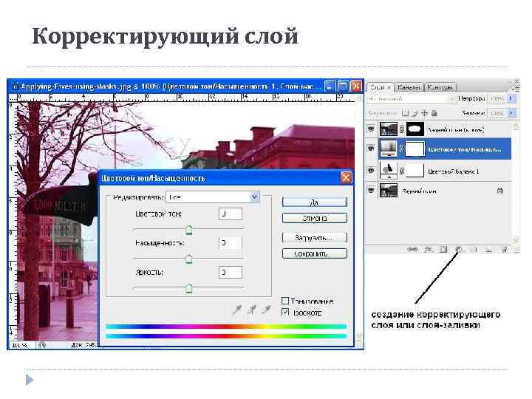Toggle lock image pixels brush icon
The height and width of the screenshot is (399, 532).
pyautogui.click(x=415, y=112)
